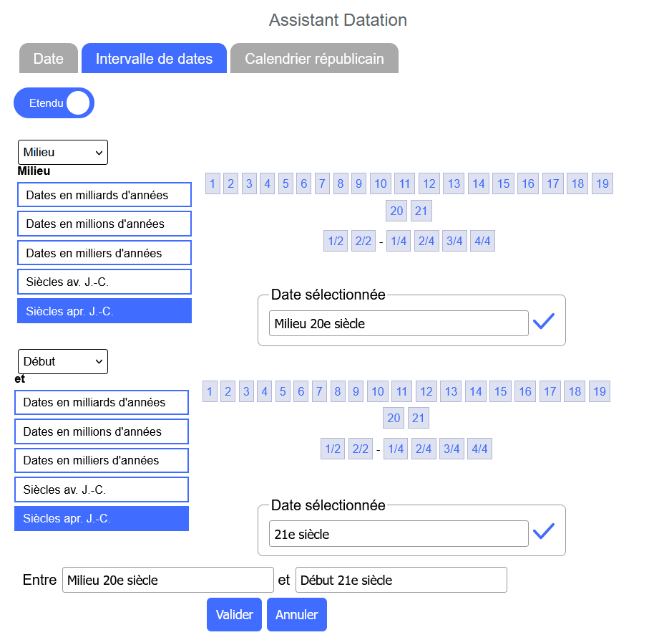Pick first Dates en milliers d'années option
654x640 pixels.
pos(104,253)
